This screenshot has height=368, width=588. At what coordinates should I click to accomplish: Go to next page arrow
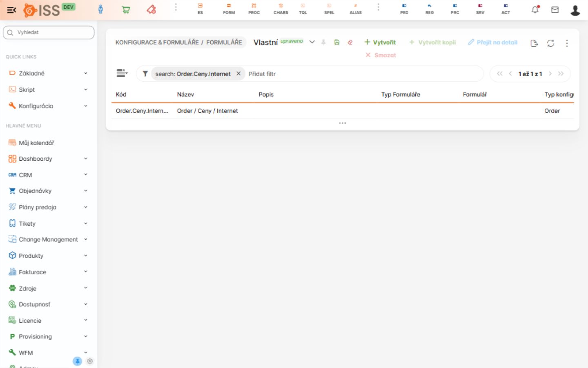coord(550,74)
